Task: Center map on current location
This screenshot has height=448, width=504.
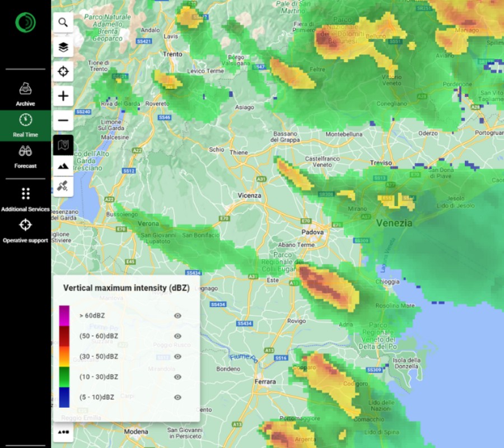Action: 63,71
